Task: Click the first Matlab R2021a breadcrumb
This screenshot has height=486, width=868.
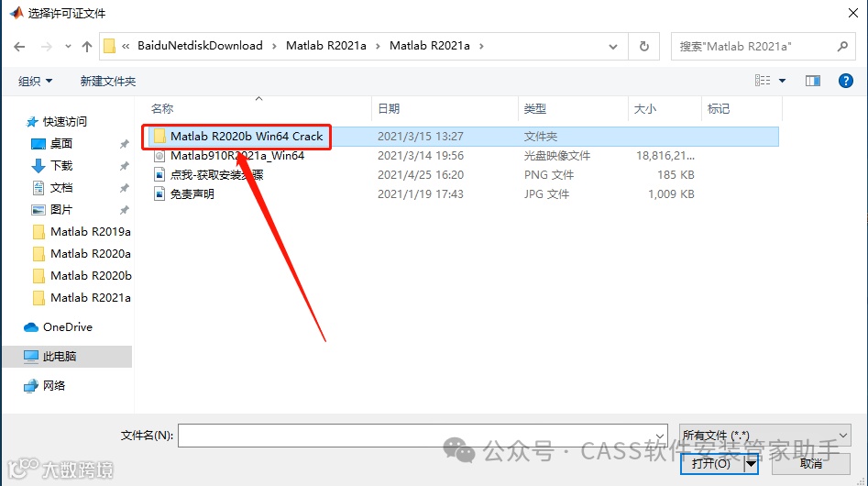Action: (x=326, y=46)
